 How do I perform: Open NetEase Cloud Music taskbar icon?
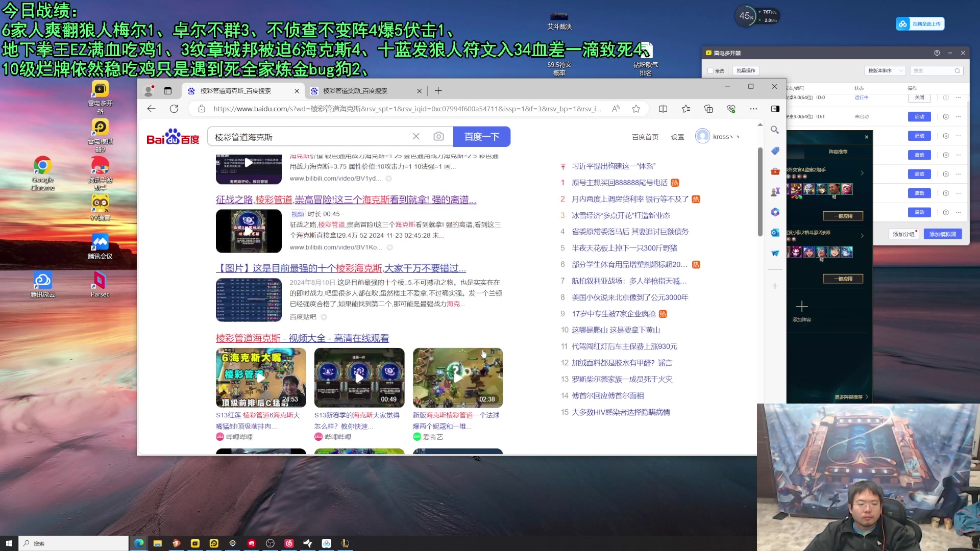(289, 543)
